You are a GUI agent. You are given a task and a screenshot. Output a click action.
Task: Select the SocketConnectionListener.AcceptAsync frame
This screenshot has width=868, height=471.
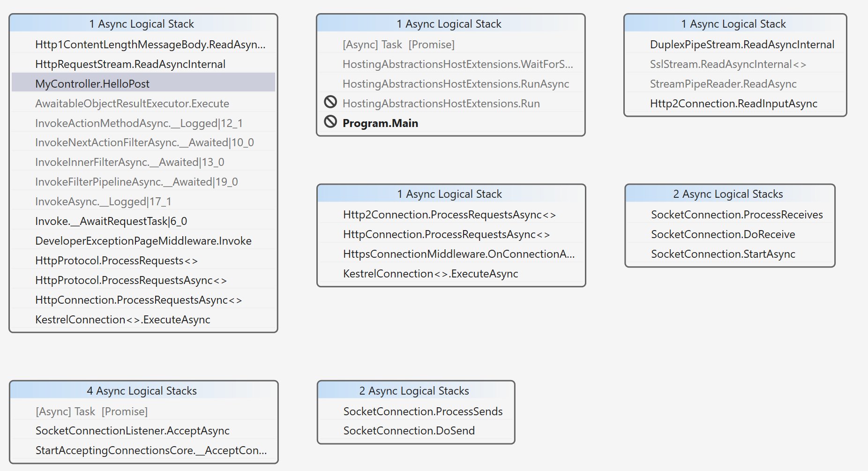tap(143, 431)
